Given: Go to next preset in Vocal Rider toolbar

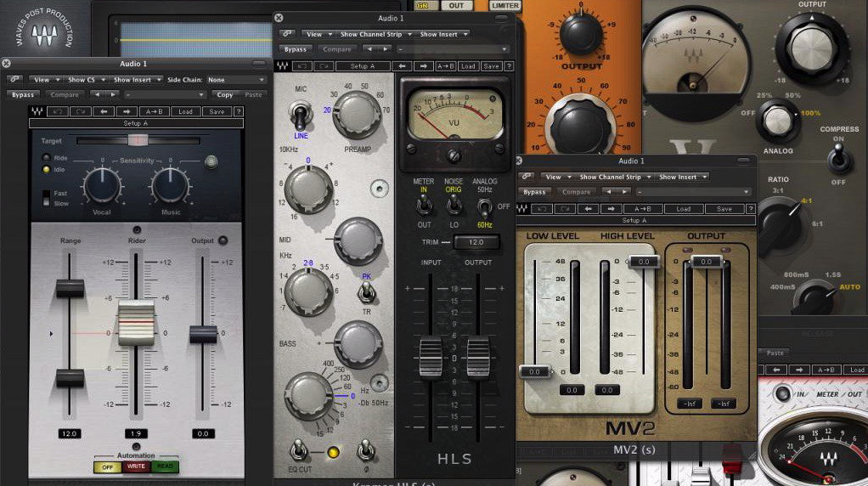Looking at the screenshot, I should click(x=127, y=111).
